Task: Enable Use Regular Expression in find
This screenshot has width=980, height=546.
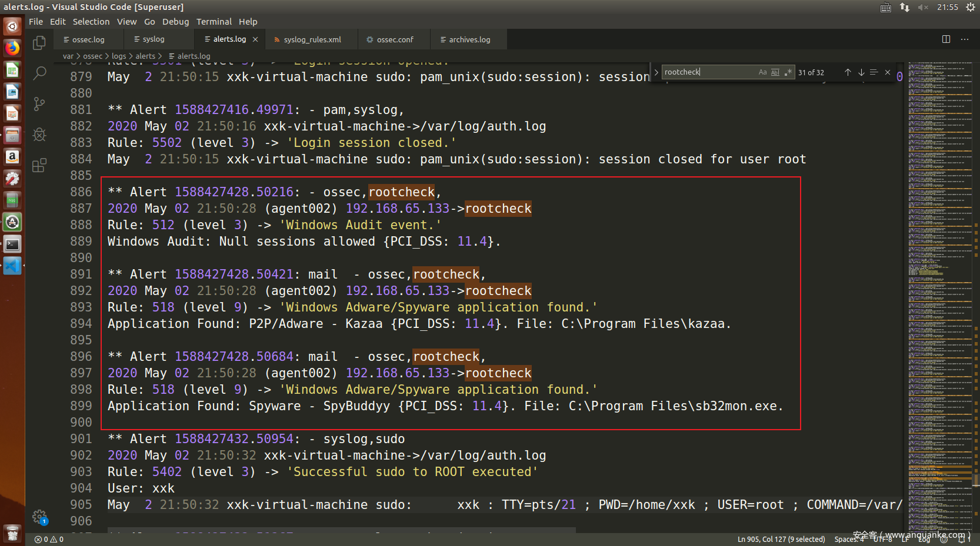Action: (x=788, y=72)
